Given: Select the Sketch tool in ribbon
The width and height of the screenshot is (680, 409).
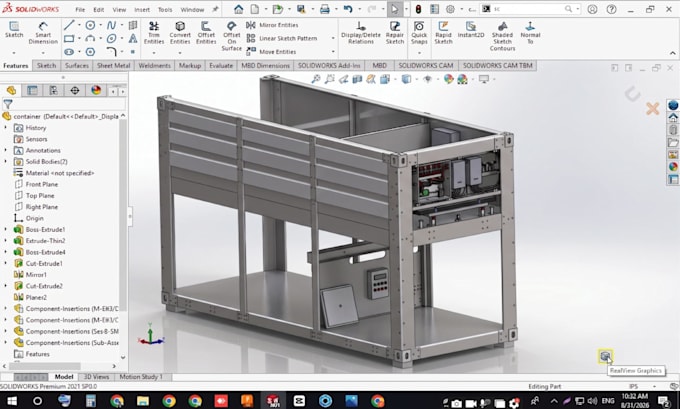Looking at the screenshot, I should click(14, 30).
